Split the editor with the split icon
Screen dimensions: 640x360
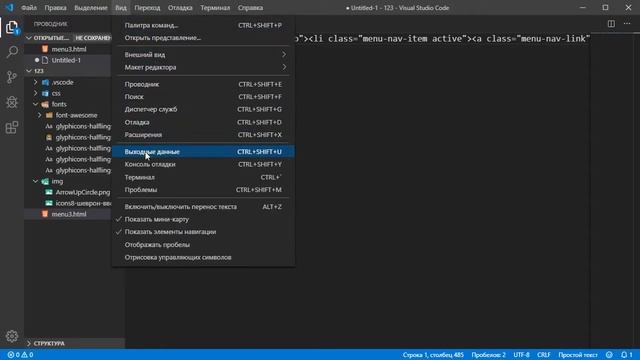(611, 24)
